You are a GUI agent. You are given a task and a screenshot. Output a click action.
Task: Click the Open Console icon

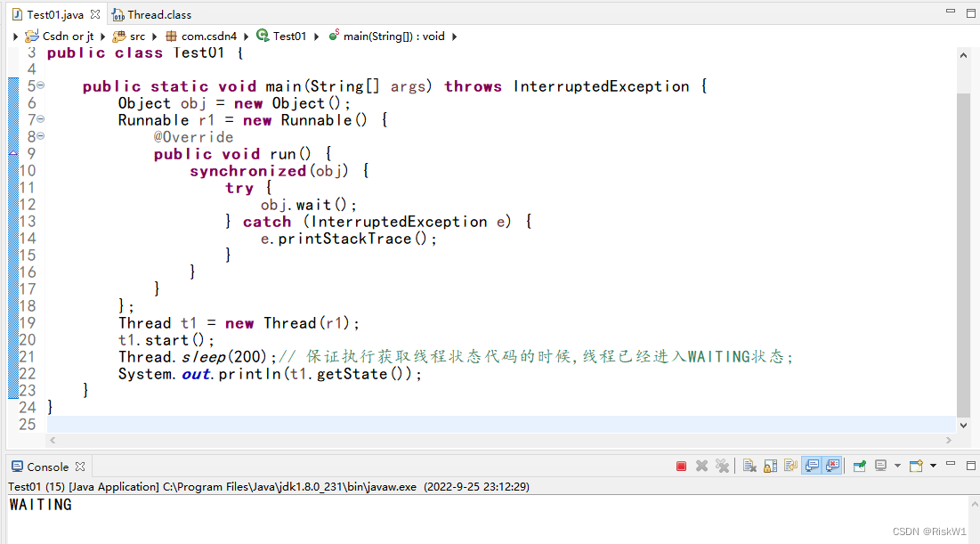(x=916, y=466)
